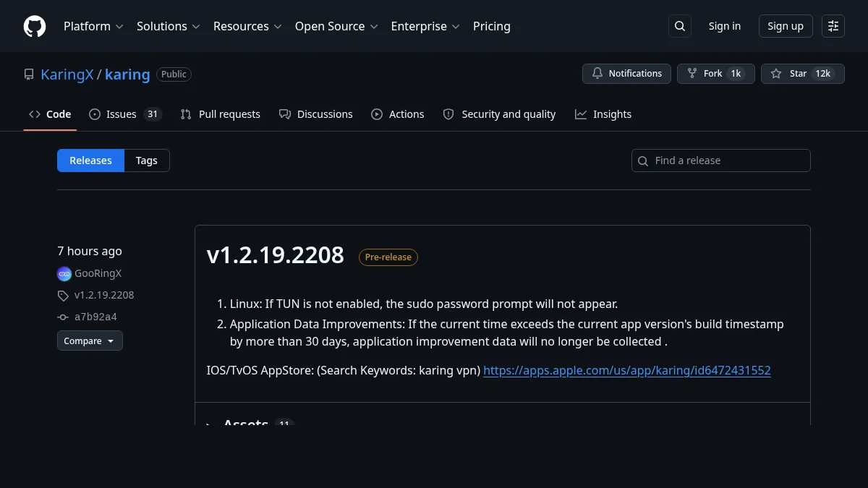Screen dimensions: 868x488
Task: Click the '7 hours ago' timestamp
Action: pyautogui.click(x=90, y=251)
